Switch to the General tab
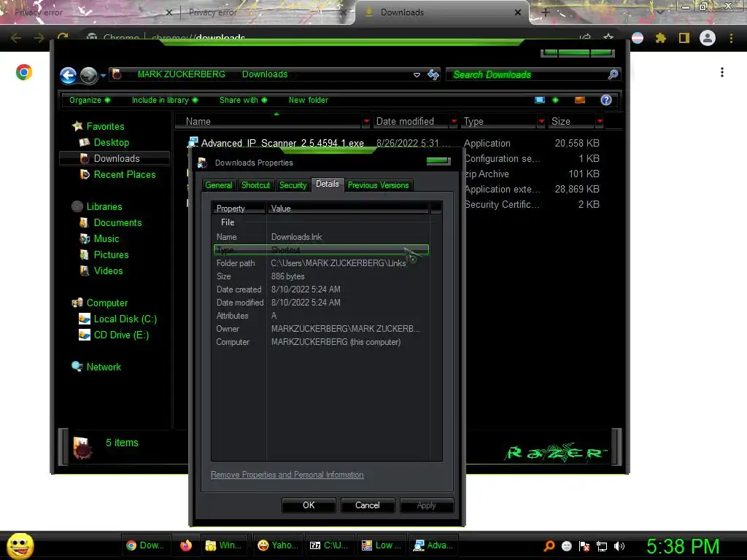This screenshot has height=560, width=747. [219, 185]
